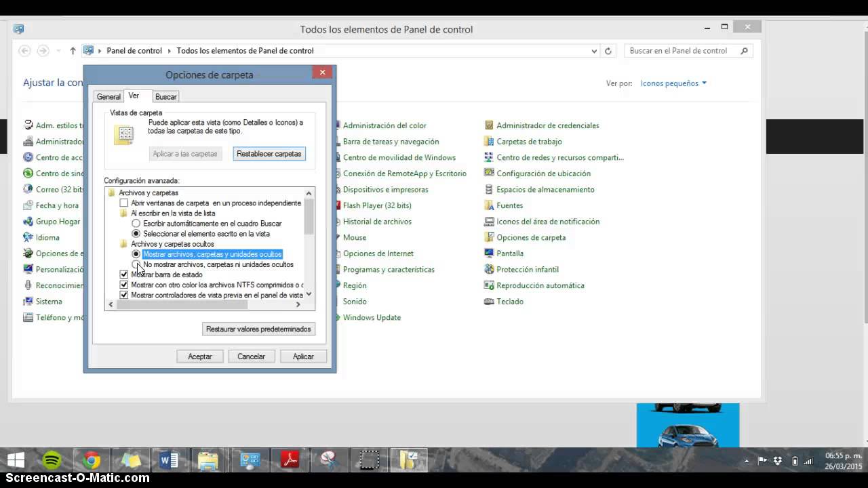868x488 pixels.
Task: Open Adobe Reader from the taskbar
Action: click(x=290, y=460)
